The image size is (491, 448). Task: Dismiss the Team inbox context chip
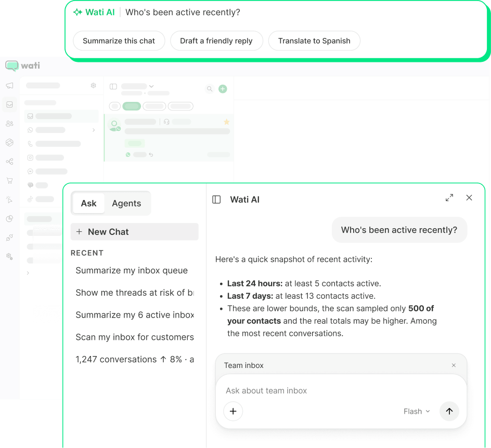(x=454, y=365)
